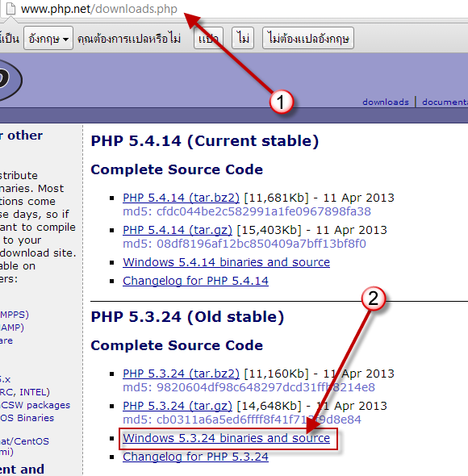Open the documentation header link
The image size is (468, 476).
[445, 102]
